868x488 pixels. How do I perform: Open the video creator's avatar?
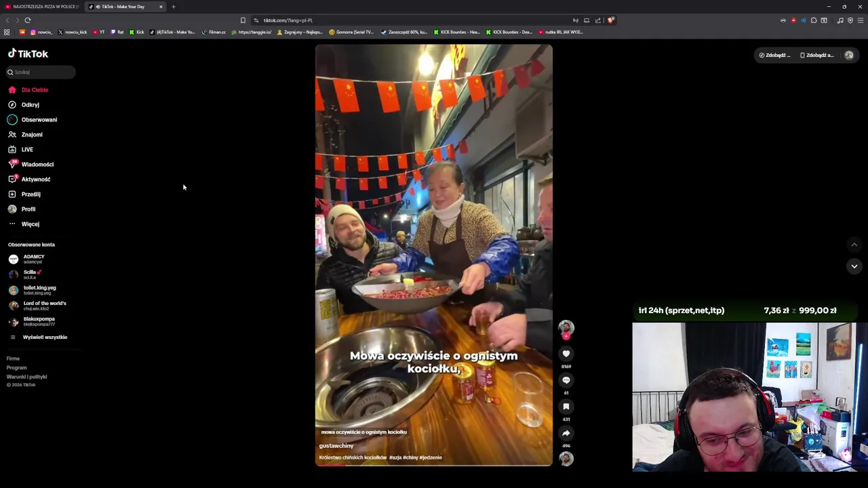566,328
